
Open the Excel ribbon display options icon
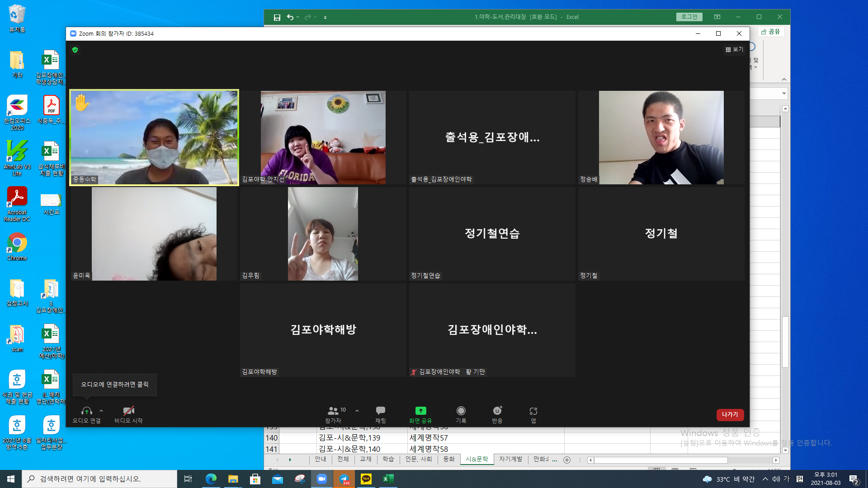coord(717,17)
